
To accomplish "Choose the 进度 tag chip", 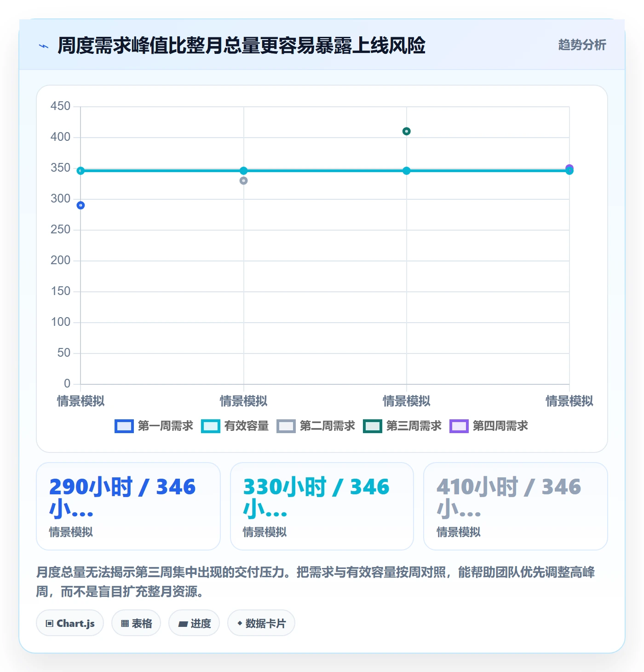I will point(194,623).
